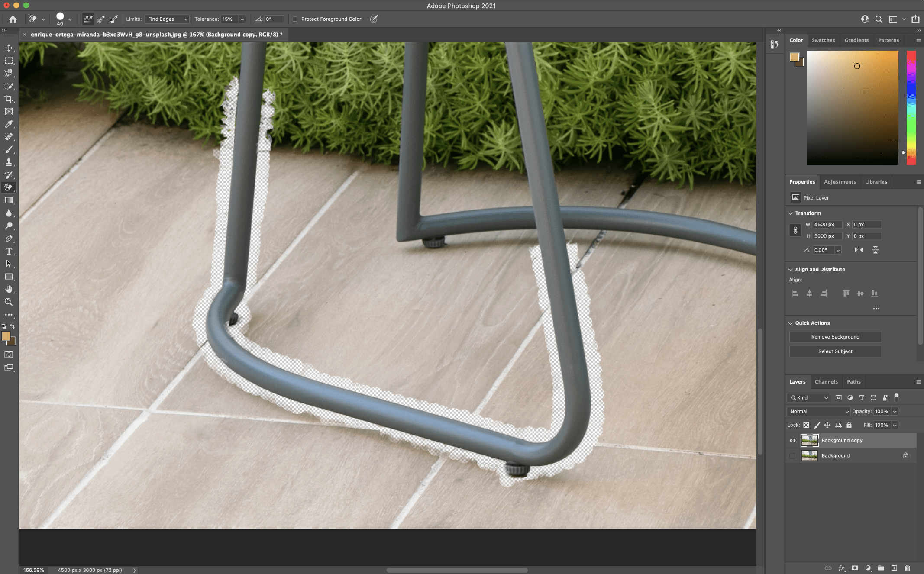Click the Hand tool icon

point(9,289)
